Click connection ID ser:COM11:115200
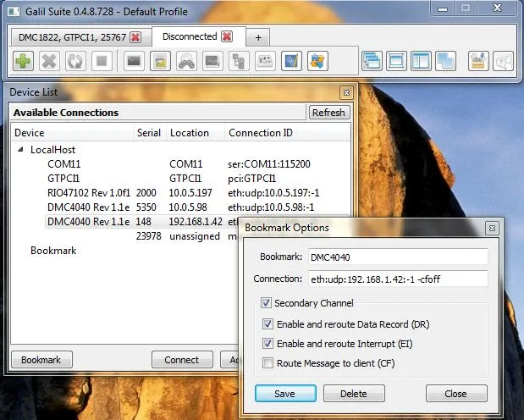 [x=269, y=164]
